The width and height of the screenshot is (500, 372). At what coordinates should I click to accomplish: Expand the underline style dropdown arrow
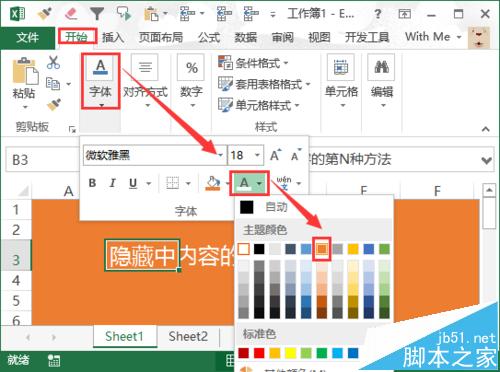[149, 183]
